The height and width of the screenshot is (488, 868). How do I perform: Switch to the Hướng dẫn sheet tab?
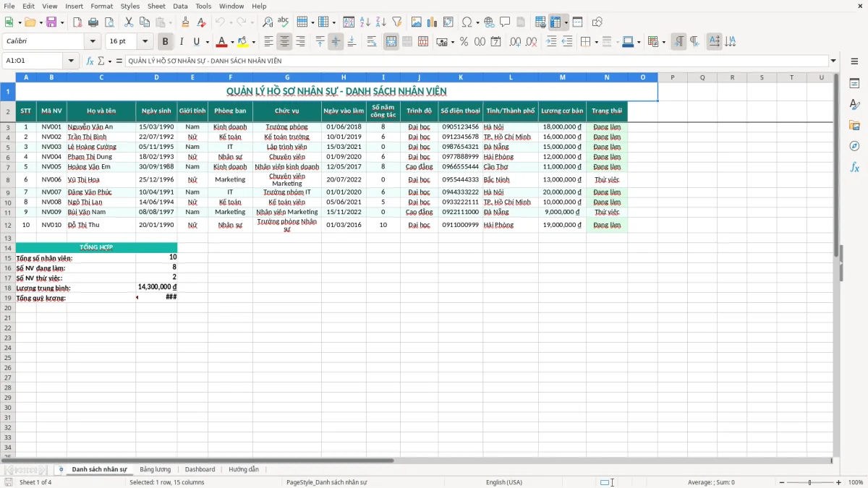pos(244,469)
